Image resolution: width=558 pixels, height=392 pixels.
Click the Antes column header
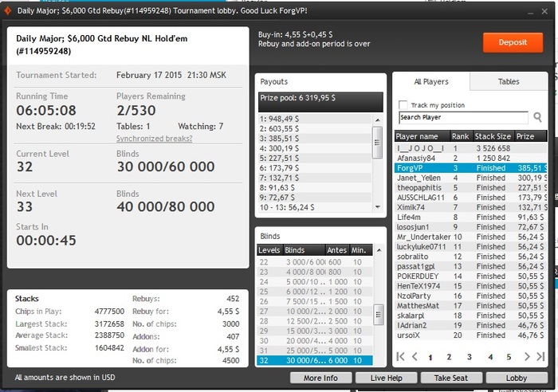click(x=337, y=250)
